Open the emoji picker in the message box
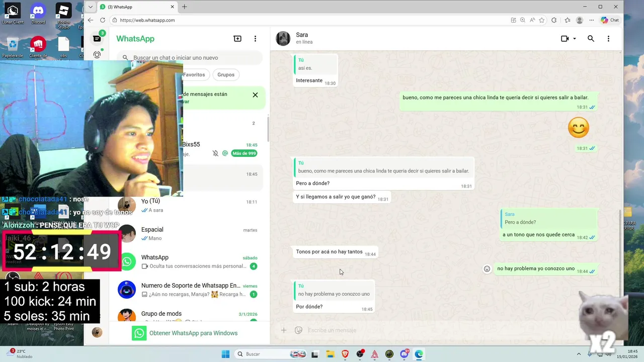Viewport: 644px width, 362px height. coord(298,330)
